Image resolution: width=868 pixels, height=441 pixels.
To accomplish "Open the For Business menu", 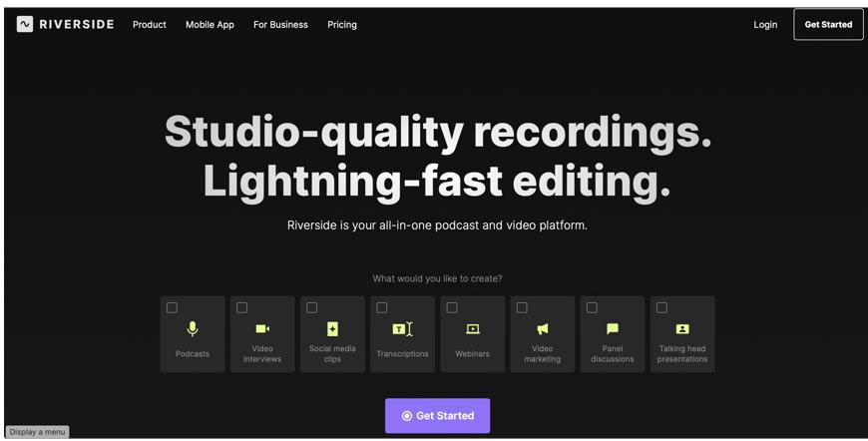I will pos(280,24).
